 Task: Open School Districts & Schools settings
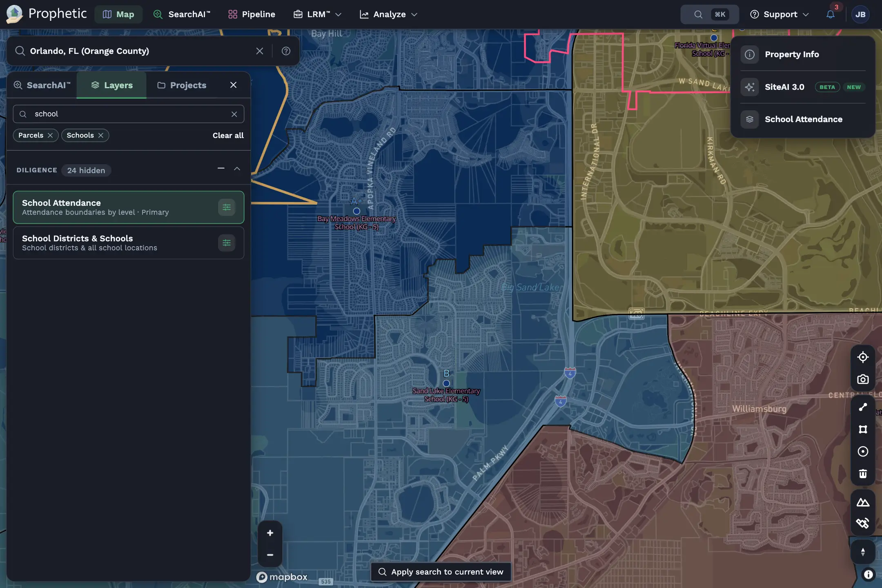pyautogui.click(x=227, y=243)
